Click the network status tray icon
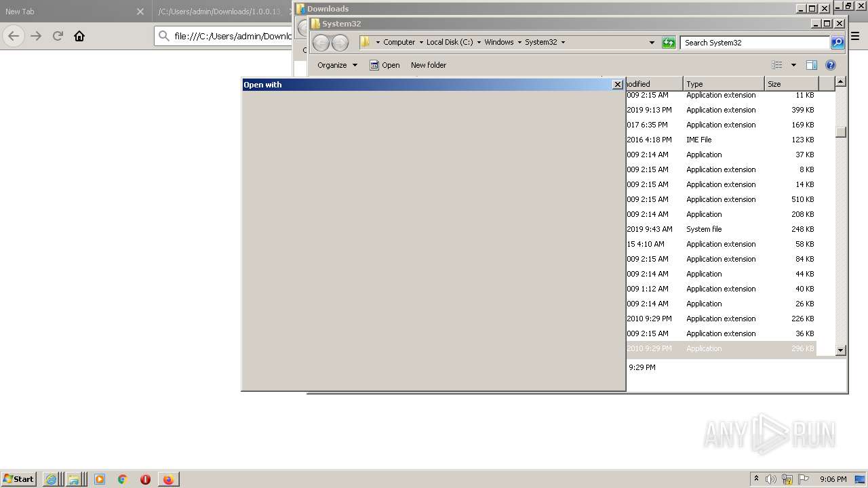The width and height of the screenshot is (868, 488). coord(787,479)
